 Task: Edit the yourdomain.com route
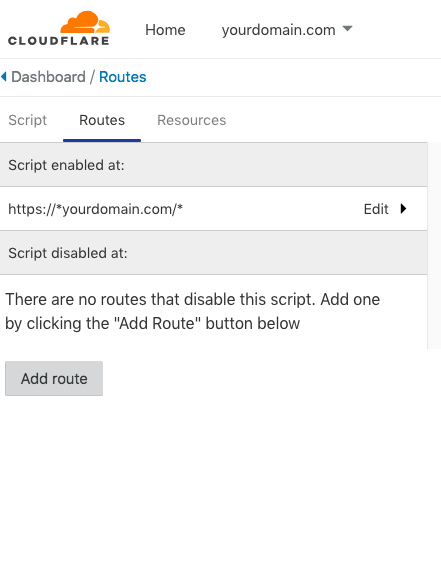[x=376, y=209]
